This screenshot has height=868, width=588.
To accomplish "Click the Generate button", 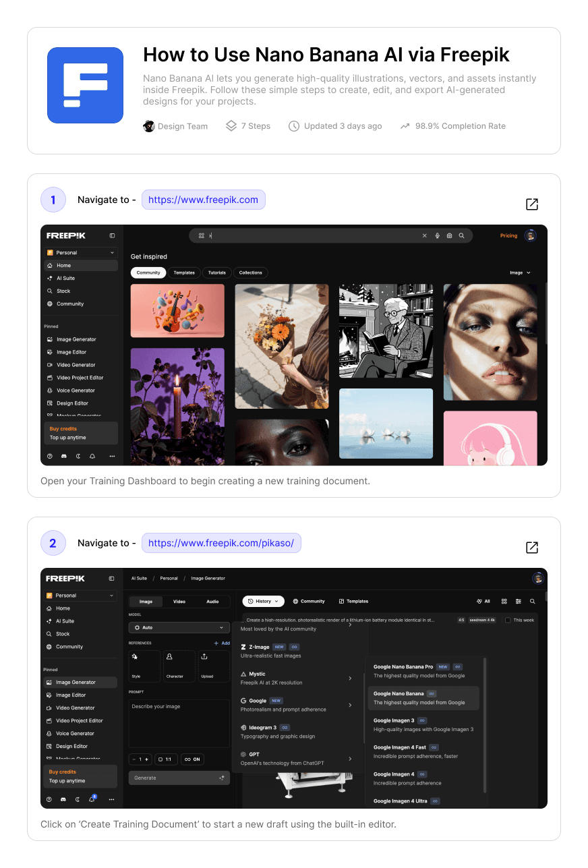I will 179,778.
